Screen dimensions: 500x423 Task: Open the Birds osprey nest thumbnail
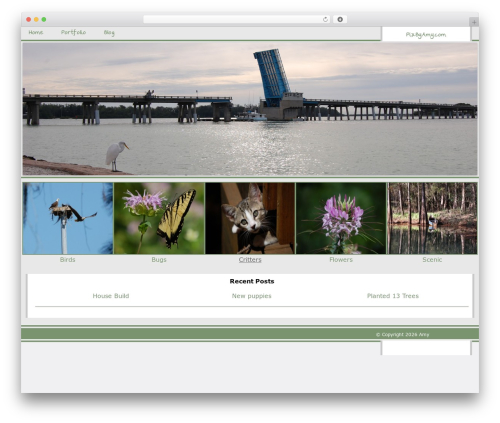pyautogui.click(x=68, y=218)
